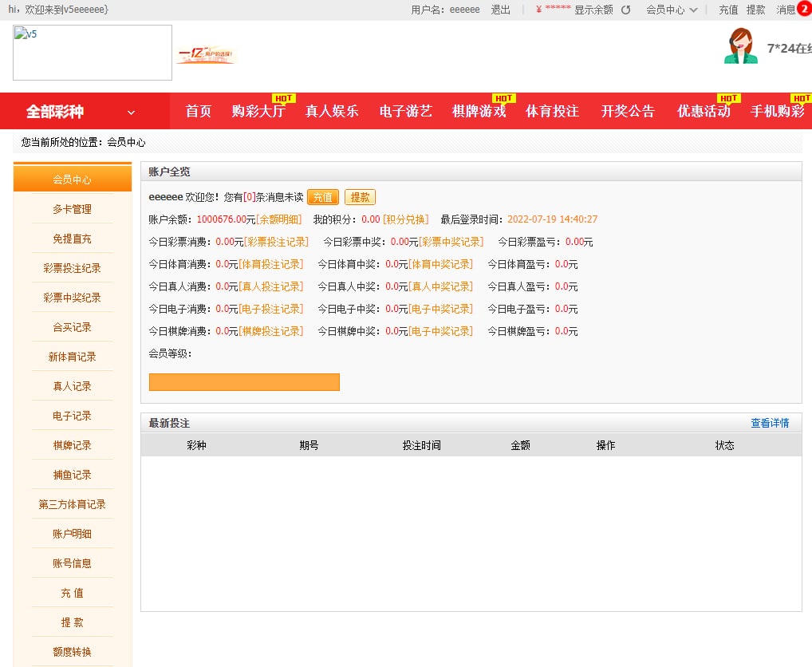Click 查看详情 in latest bets panel

click(770, 423)
